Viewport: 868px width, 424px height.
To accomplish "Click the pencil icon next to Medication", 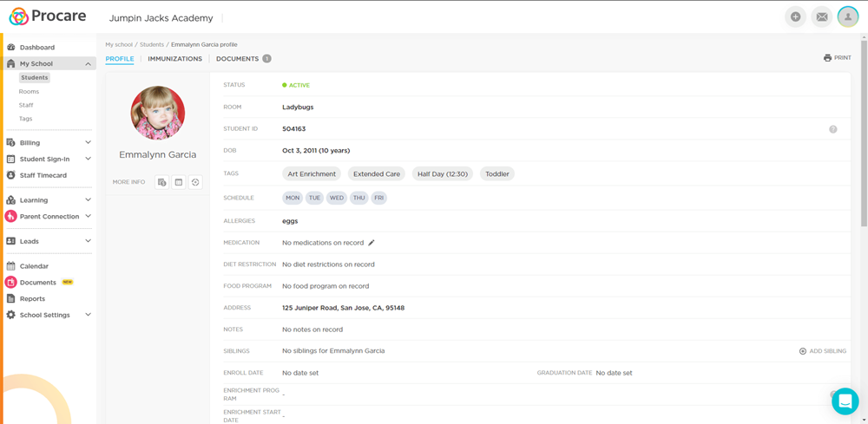I will point(372,243).
